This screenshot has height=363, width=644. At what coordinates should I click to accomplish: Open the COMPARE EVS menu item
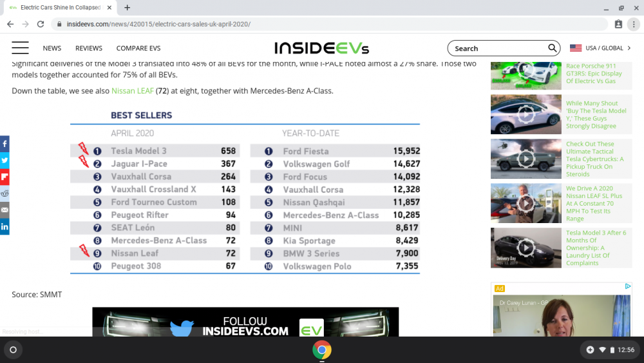138,48
